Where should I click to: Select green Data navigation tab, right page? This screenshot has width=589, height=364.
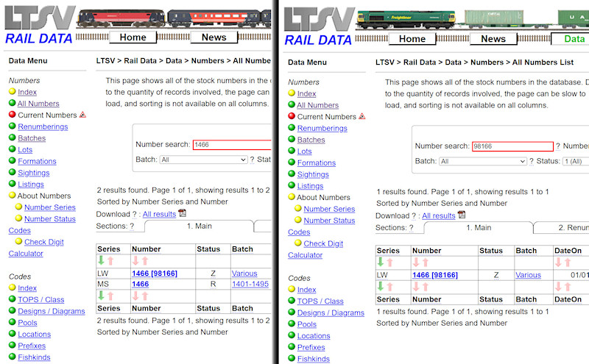[570, 39]
